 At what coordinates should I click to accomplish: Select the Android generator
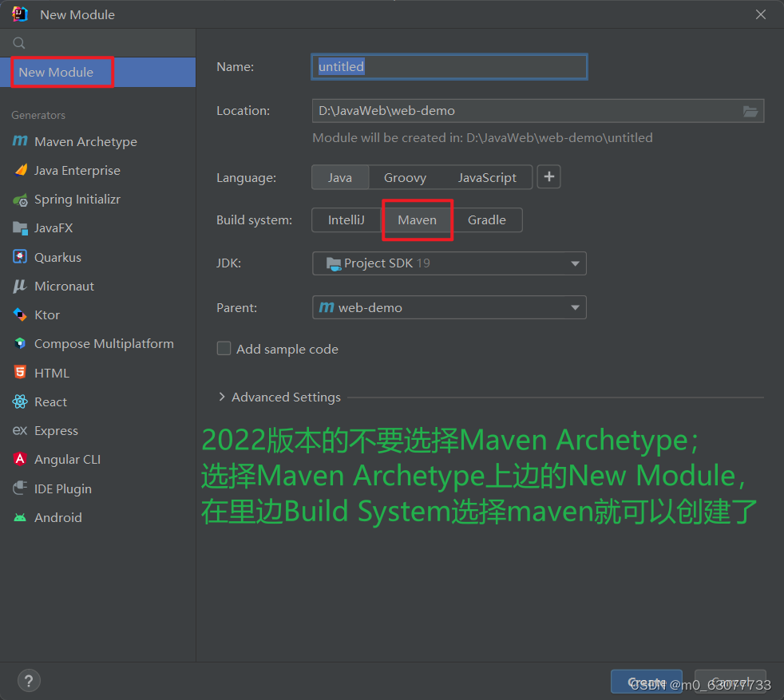coord(57,517)
